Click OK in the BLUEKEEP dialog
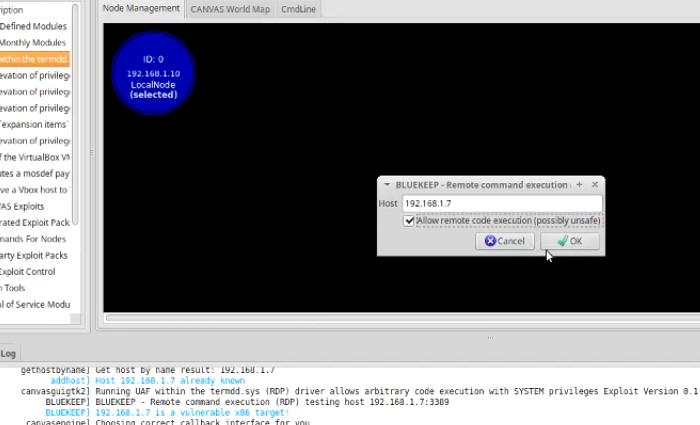 point(570,241)
